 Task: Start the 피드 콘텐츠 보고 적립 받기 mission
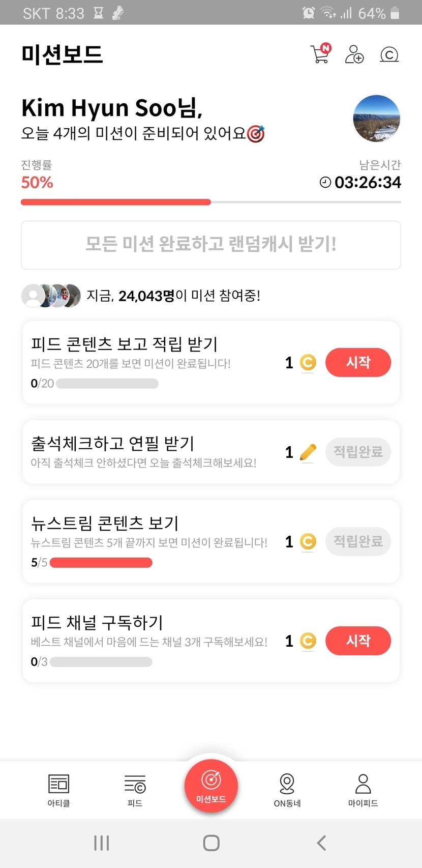pyautogui.click(x=358, y=362)
